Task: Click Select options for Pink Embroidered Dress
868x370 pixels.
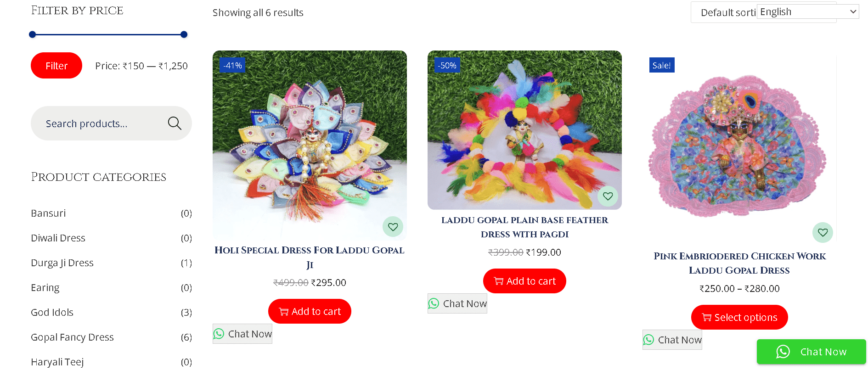Action: [x=739, y=317]
